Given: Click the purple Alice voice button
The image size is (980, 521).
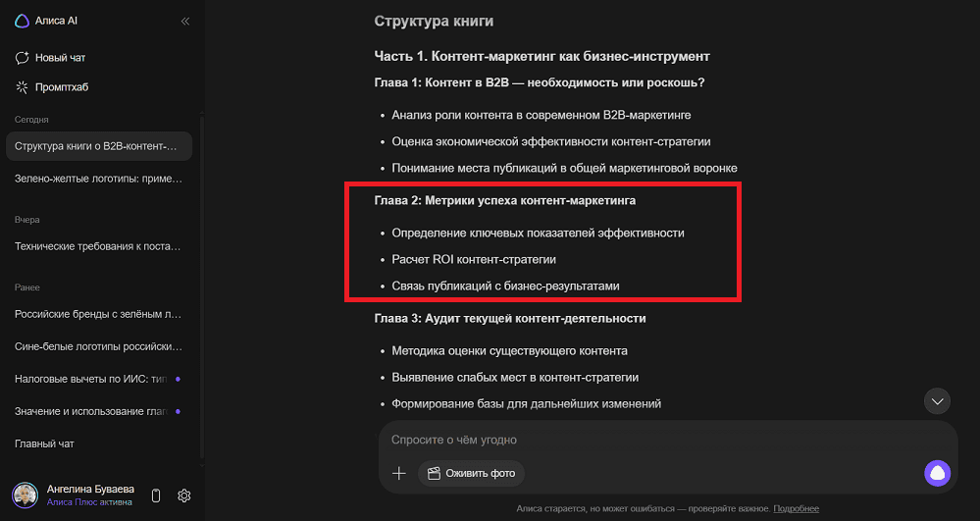Looking at the screenshot, I should click(x=938, y=473).
